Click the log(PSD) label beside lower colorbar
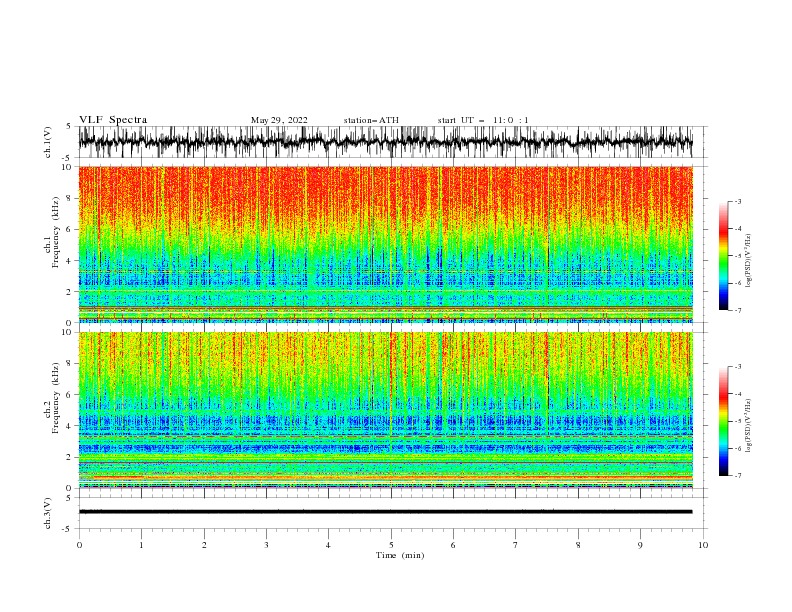Viewport: 792px width, 612px height. tap(748, 426)
